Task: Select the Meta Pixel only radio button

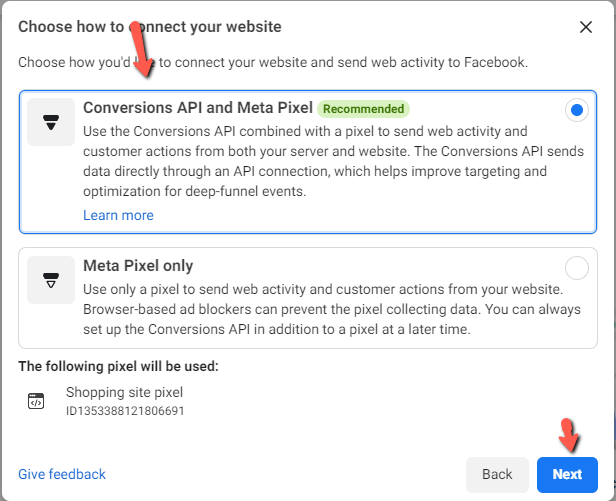Action: [577, 268]
